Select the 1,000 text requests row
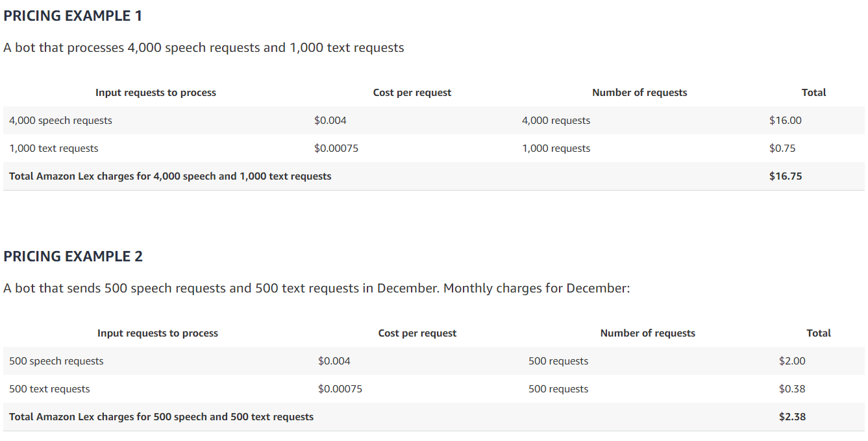The width and height of the screenshot is (868, 441). point(54,148)
